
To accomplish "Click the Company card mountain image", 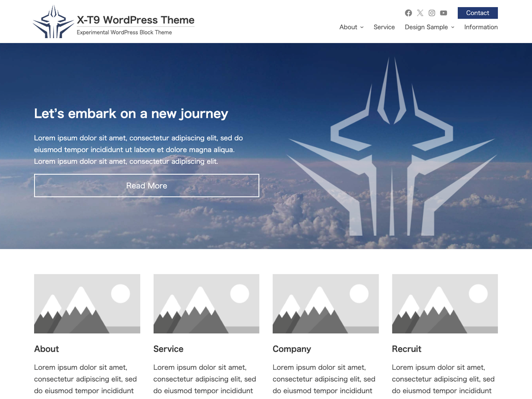I will pyautogui.click(x=325, y=304).
